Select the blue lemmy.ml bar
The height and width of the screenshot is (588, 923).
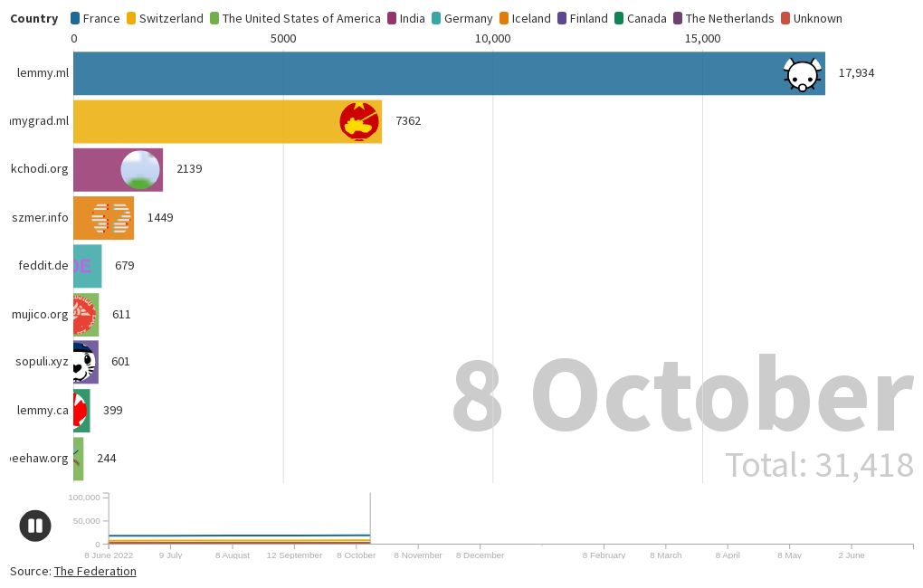click(425, 73)
